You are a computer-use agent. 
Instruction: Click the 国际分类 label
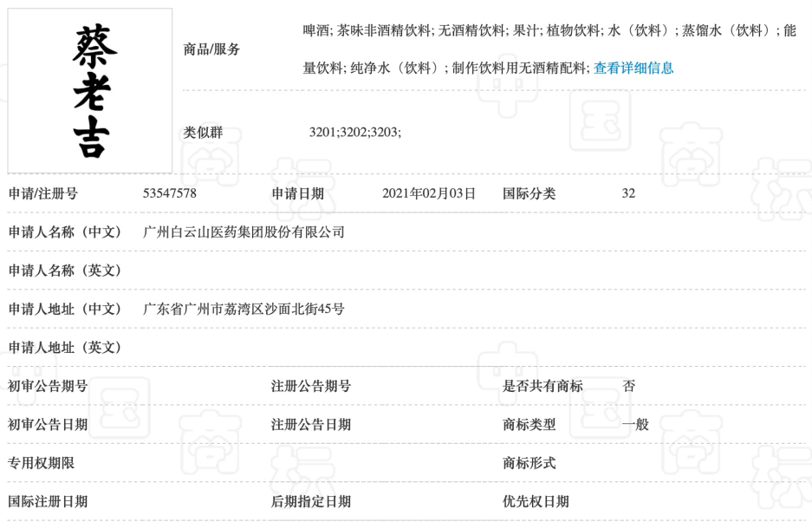coord(529,193)
